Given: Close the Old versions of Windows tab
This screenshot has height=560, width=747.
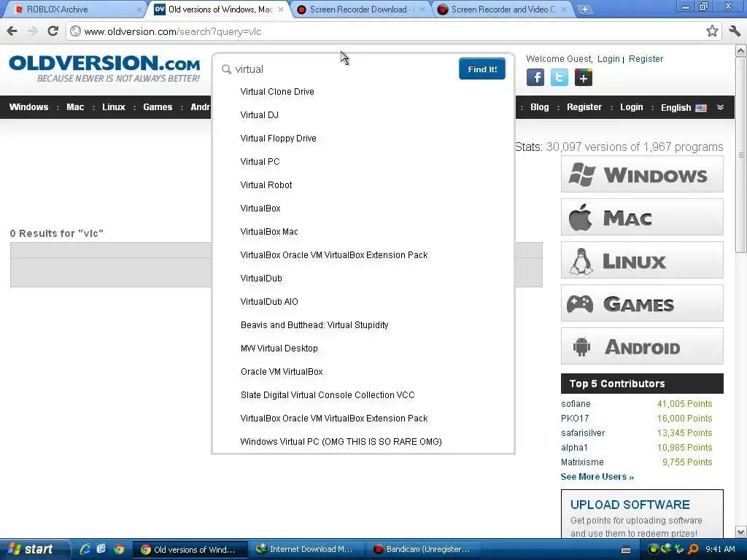Looking at the screenshot, I should click(x=281, y=9).
